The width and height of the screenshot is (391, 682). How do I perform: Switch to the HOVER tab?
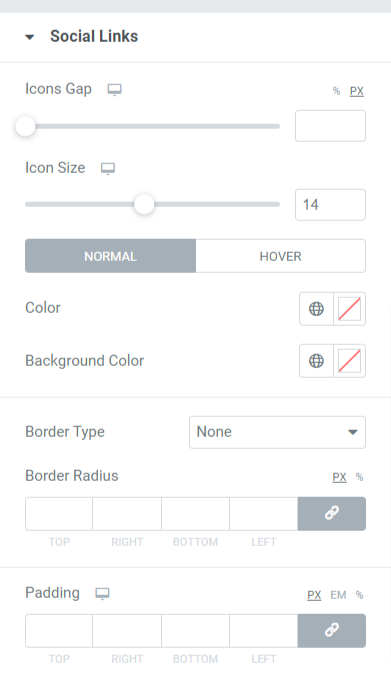click(281, 256)
